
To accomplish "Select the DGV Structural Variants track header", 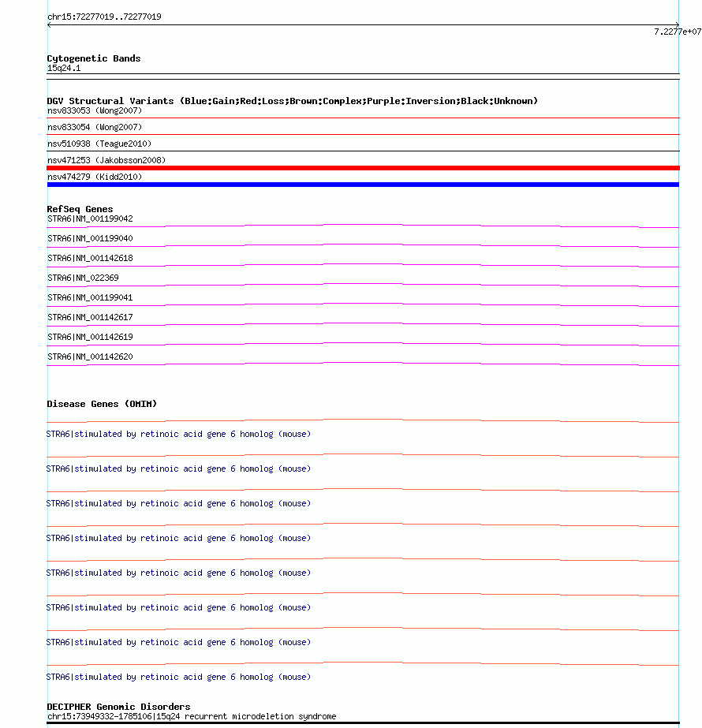I will (292, 101).
